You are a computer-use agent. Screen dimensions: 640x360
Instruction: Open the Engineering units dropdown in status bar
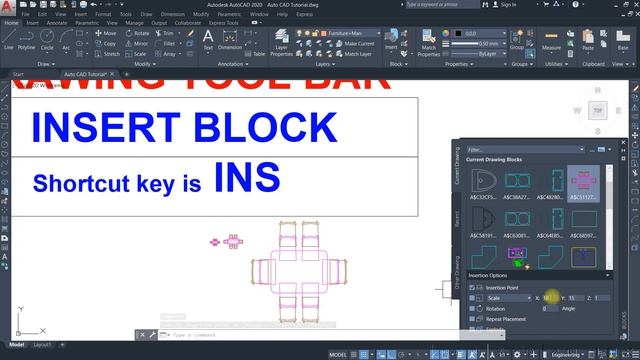[x=568, y=355]
